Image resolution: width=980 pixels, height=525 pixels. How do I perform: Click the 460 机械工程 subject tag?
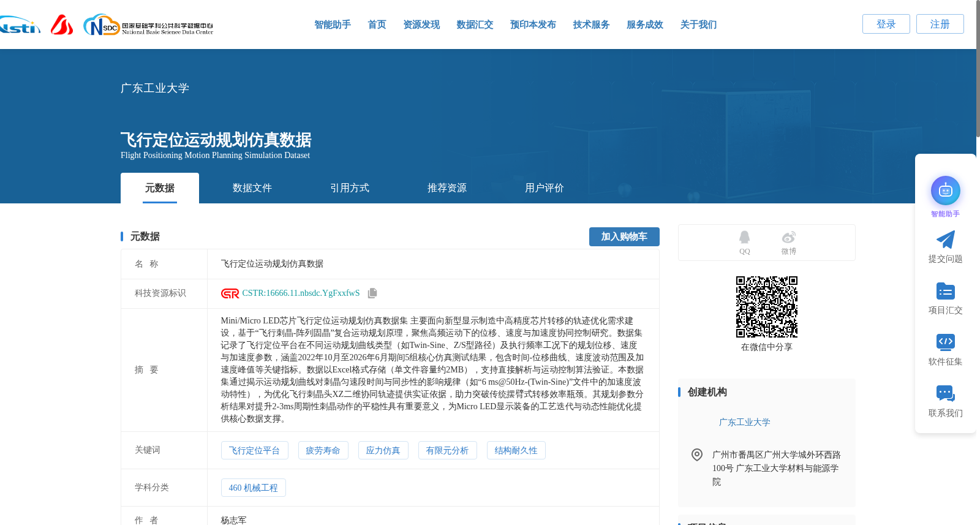coord(253,488)
